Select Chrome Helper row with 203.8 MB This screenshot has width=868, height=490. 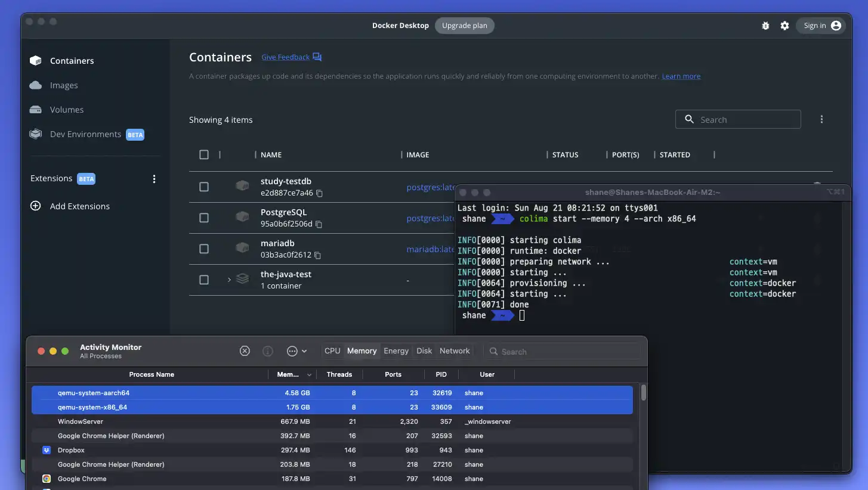(x=332, y=464)
